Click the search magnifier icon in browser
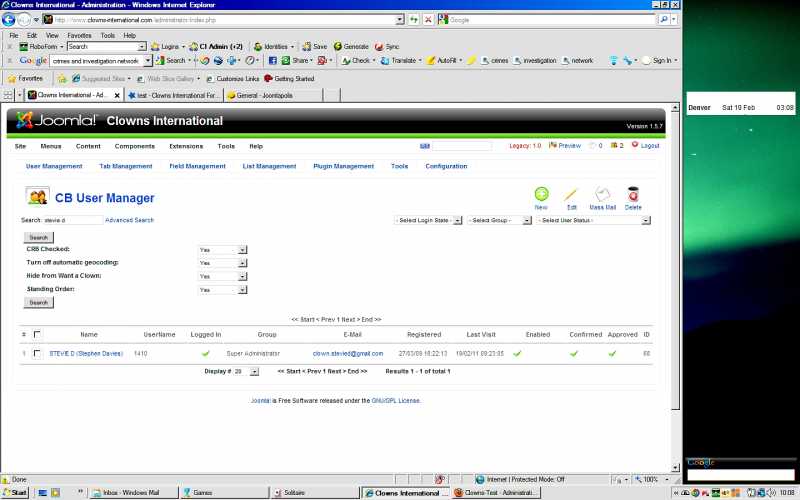Screen dimensions: 800x500 coord(663,19)
